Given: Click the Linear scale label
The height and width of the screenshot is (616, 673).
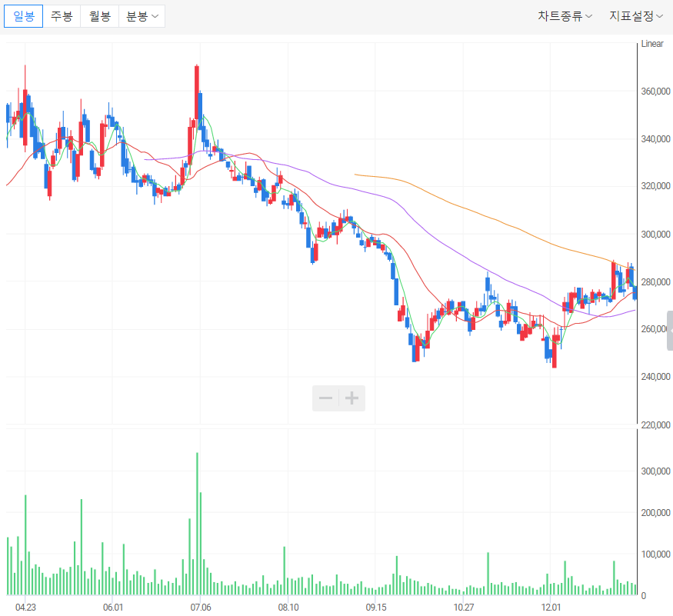Looking at the screenshot, I should [x=652, y=44].
